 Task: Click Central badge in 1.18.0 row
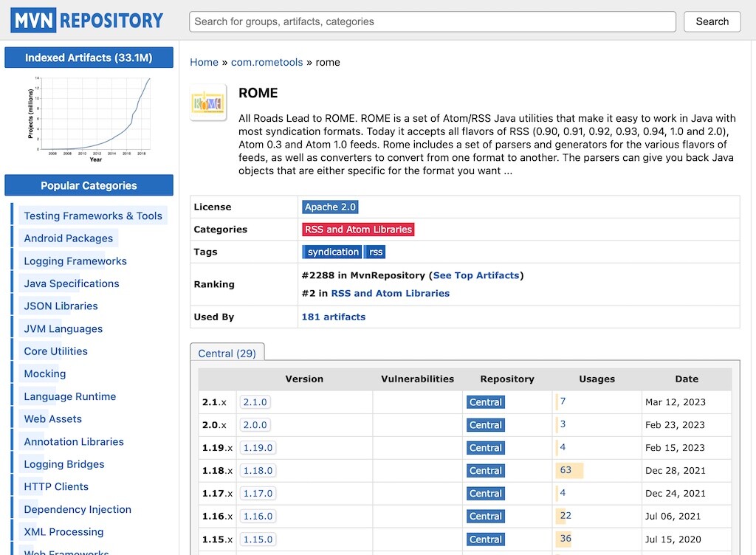[x=486, y=471]
